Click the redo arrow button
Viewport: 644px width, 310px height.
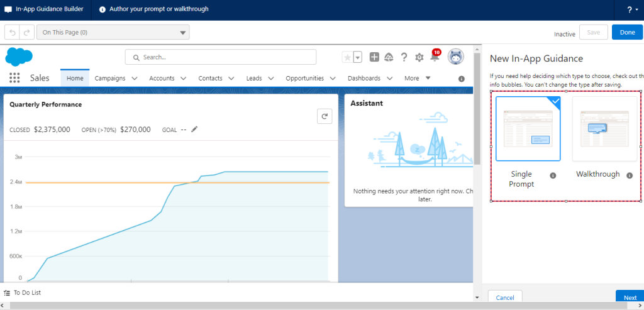[x=26, y=33]
